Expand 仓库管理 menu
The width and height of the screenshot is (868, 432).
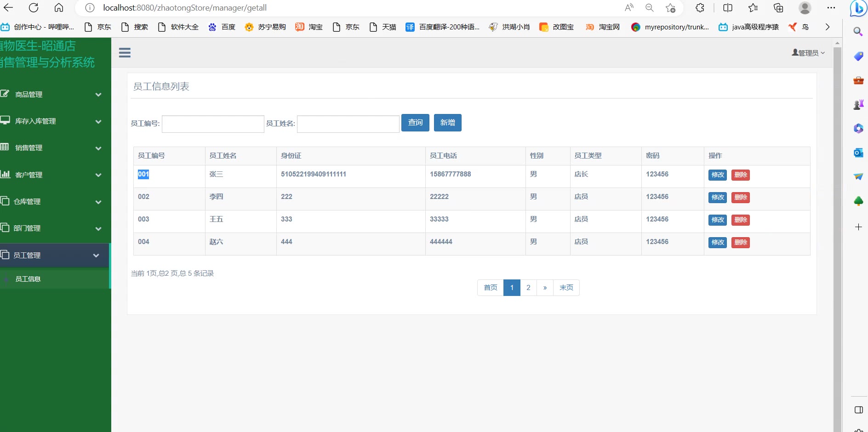pyautogui.click(x=55, y=201)
